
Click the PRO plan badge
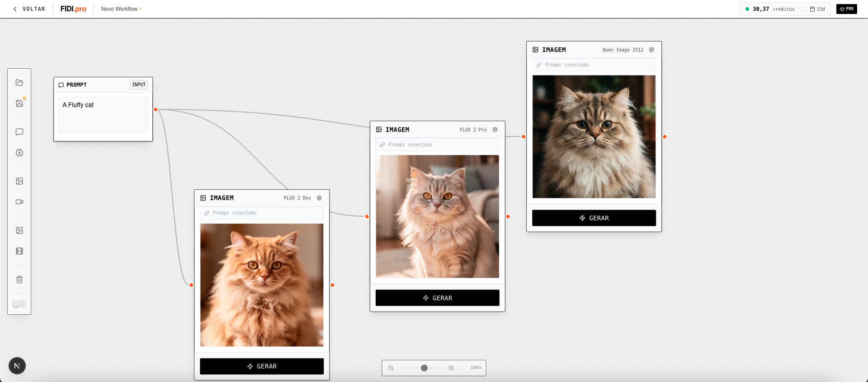[846, 9]
